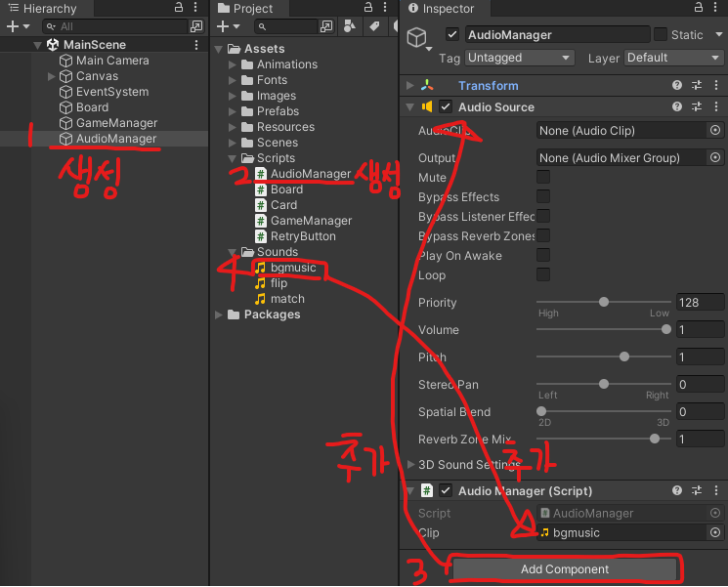Open Inspector panel three-dot menu
This screenshot has height=587, width=728.
click(x=715, y=7)
